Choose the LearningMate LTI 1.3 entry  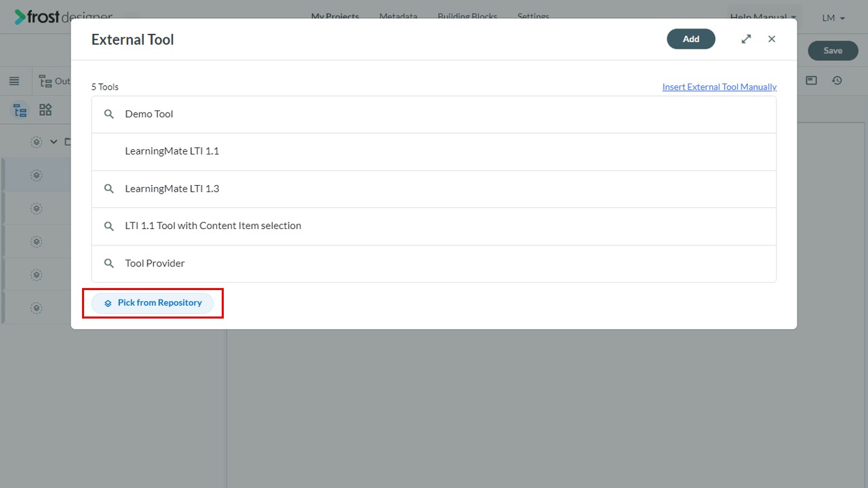(x=434, y=189)
